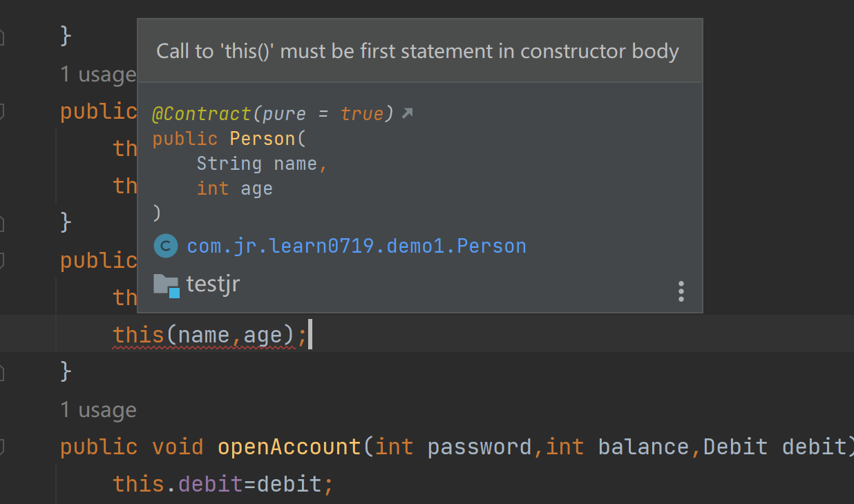Click the fold marker beside the brace below this(name,age)
The width and height of the screenshot is (854, 504).
[2, 372]
